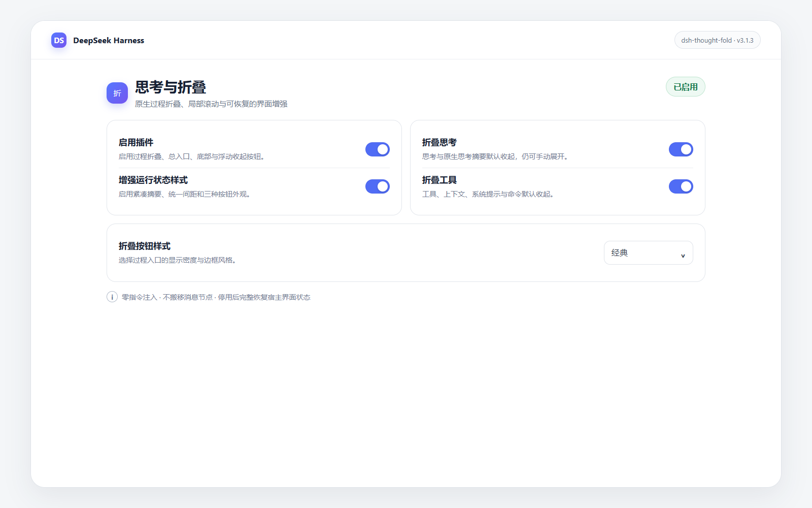Click the 选择过程入口的显示密度 description

(x=178, y=261)
